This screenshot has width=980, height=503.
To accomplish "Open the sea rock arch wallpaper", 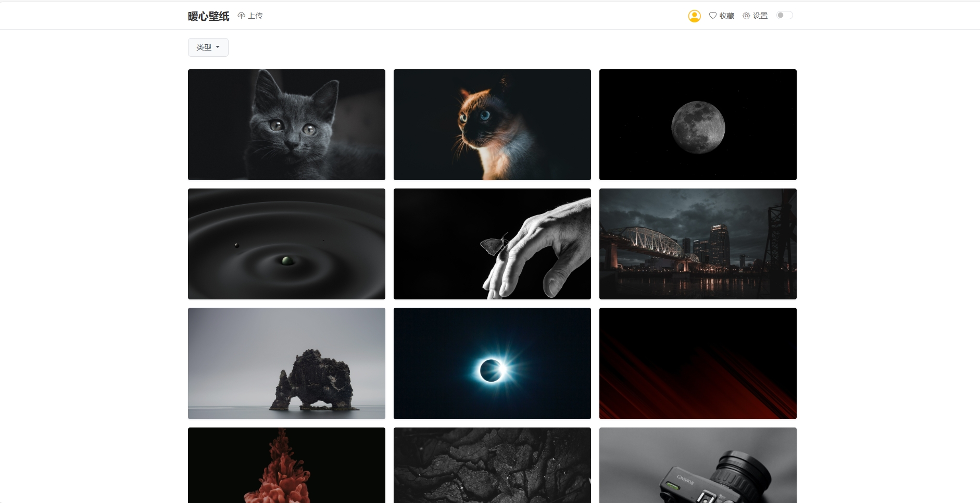I will (x=286, y=363).
